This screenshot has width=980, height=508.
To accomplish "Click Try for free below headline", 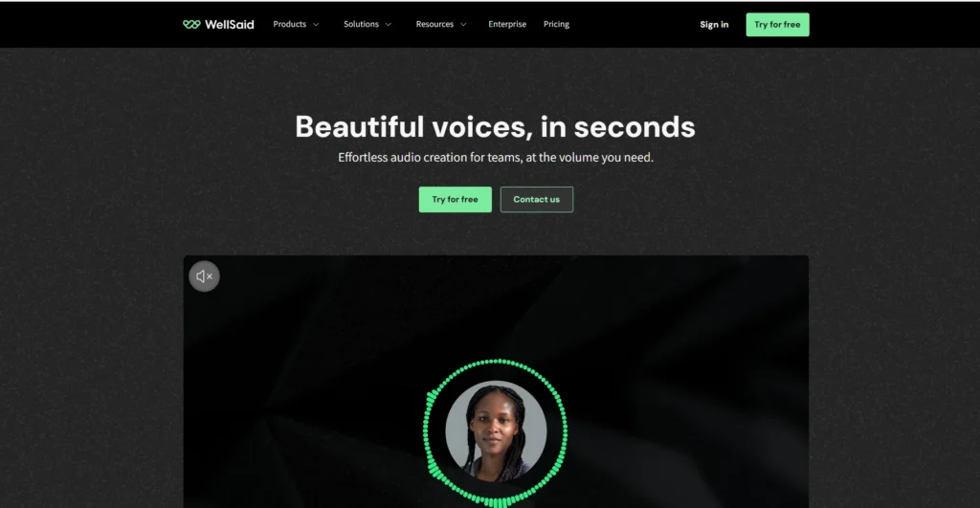I will (455, 199).
